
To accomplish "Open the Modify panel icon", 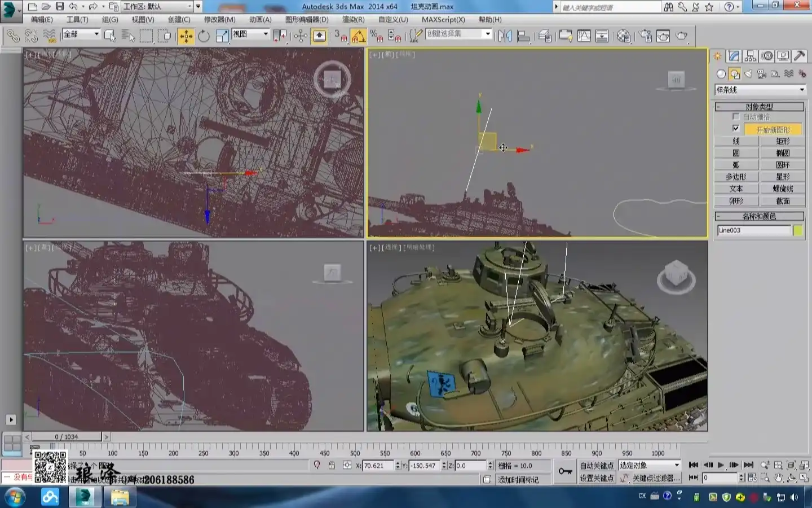I will [734, 56].
